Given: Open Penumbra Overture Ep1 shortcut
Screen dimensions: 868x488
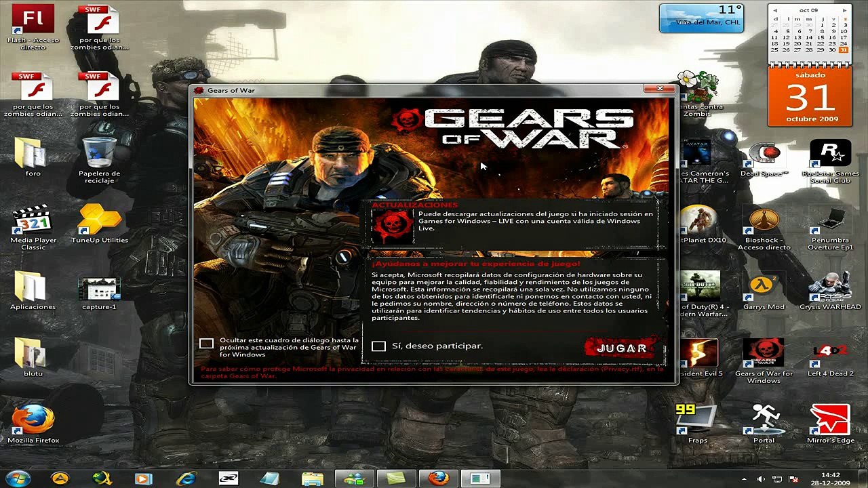Looking at the screenshot, I should (830, 229).
